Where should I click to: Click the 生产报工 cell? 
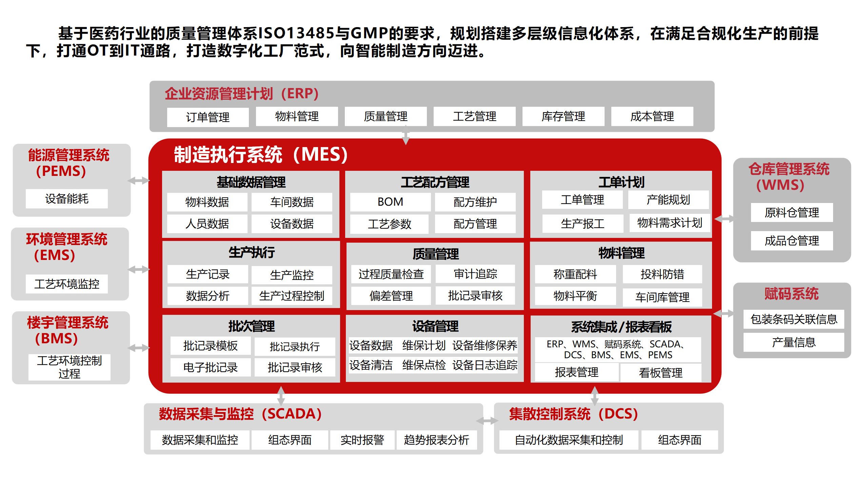pyautogui.click(x=583, y=224)
